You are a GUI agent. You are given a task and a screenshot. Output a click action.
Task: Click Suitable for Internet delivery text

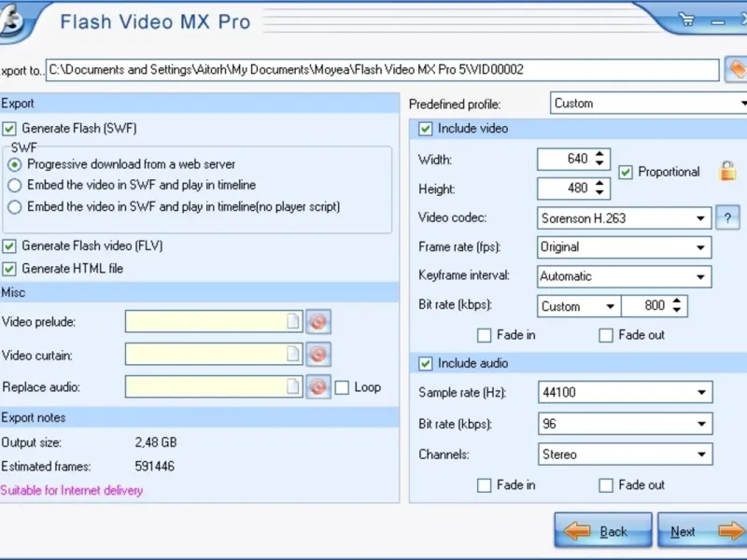[x=72, y=491]
